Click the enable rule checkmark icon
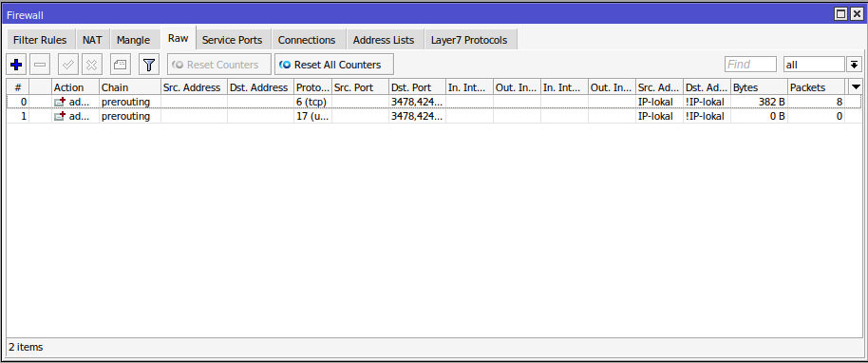Screen dimensions: 868x363 click(68, 65)
